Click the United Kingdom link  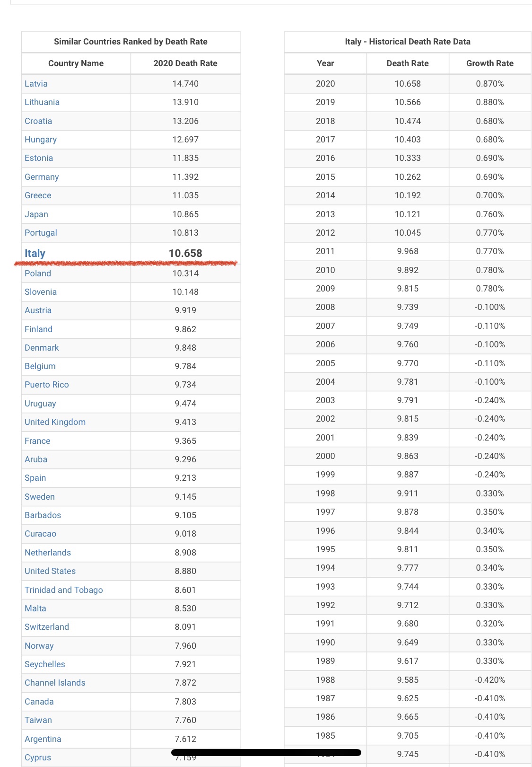click(x=55, y=422)
